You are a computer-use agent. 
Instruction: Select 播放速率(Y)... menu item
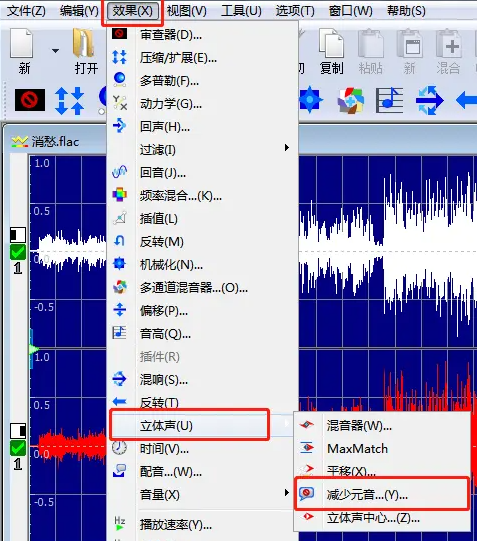pyautogui.click(x=202, y=525)
